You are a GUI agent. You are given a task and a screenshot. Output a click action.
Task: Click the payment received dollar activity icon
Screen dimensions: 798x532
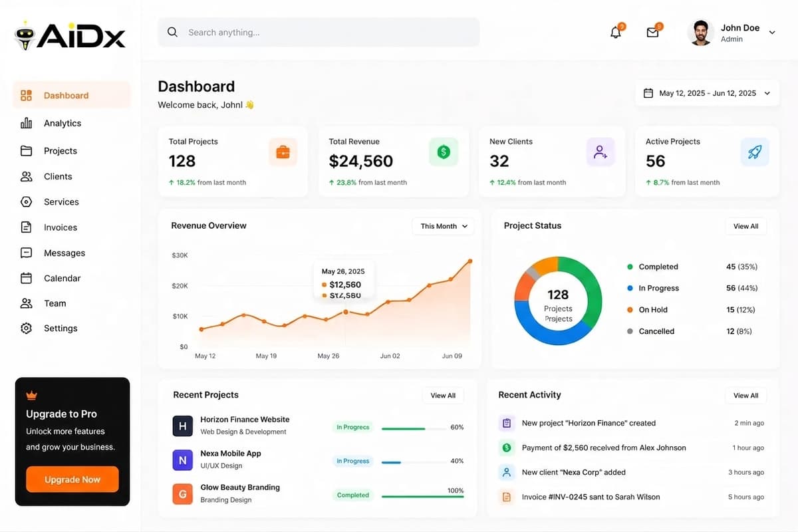507,448
